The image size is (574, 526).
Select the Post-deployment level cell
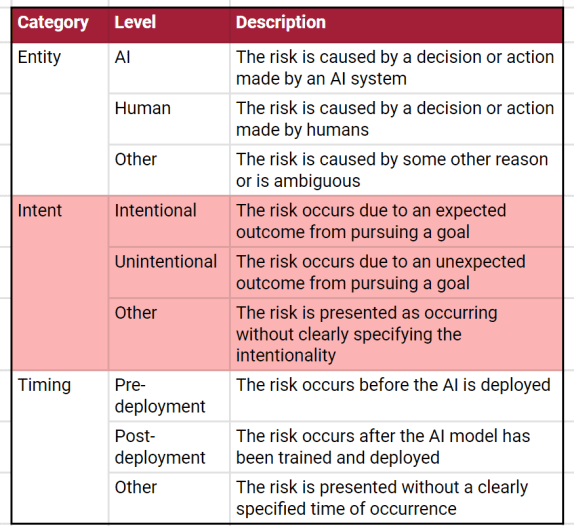pos(169,447)
